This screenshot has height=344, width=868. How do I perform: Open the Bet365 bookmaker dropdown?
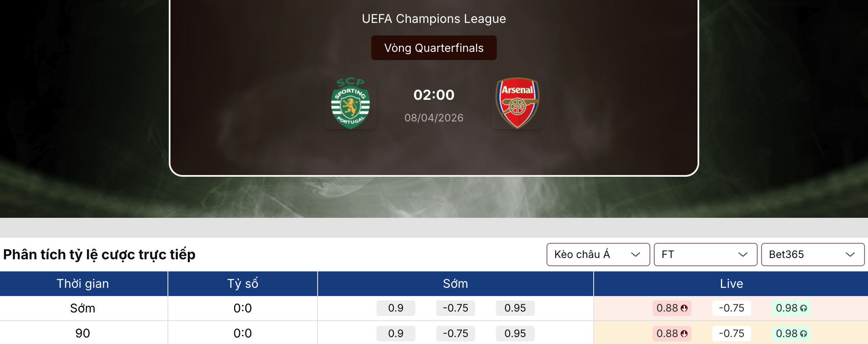pyautogui.click(x=813, y=255)
